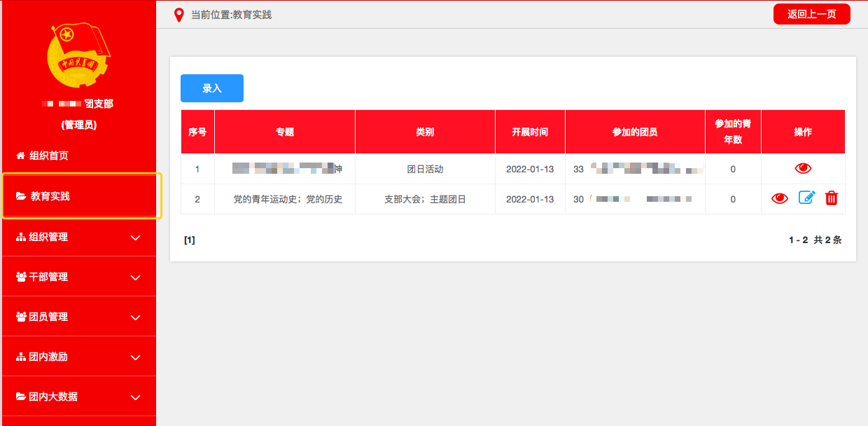Click the 参加的青年数 column header
Screen dimensions: 868x426
(733, 132)
